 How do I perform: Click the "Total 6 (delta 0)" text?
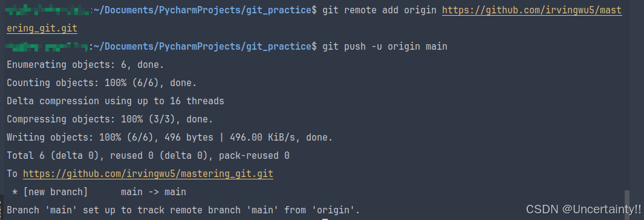(x=53, y=156)
